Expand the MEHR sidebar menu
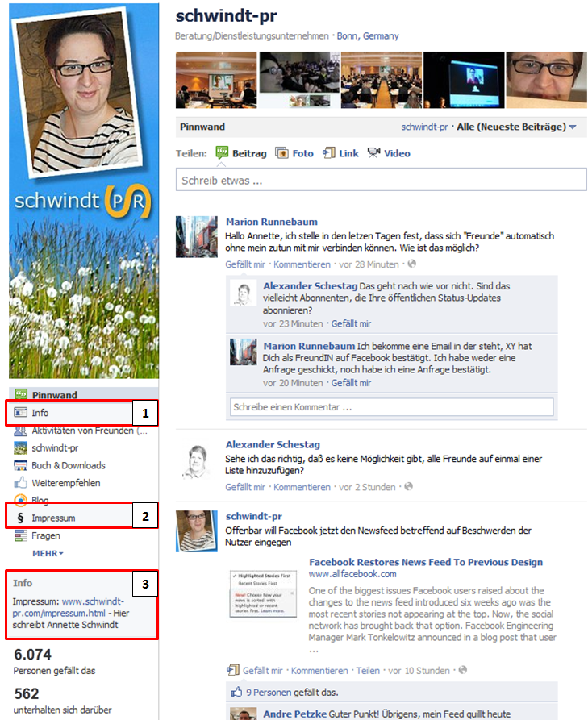The image size is (588, 720). pyautogui.click(x=48, y=553)
